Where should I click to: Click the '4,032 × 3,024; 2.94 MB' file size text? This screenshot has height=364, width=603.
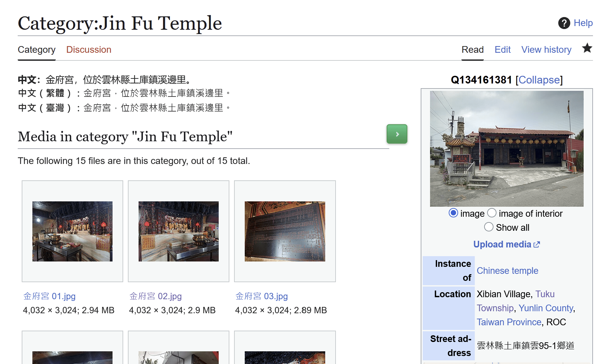click(x=69, y=310)
